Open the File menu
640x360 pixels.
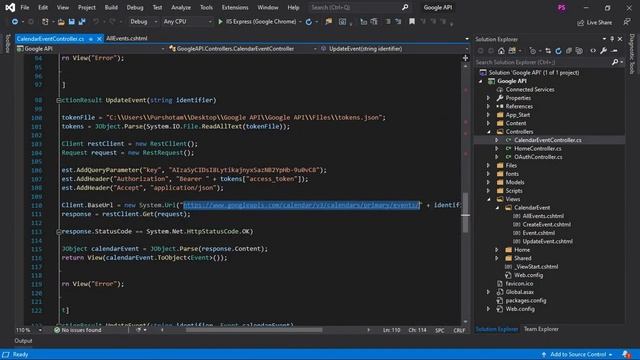(x=25, y=7)
